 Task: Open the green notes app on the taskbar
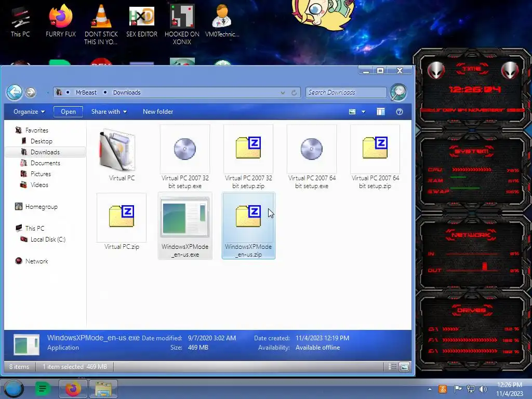(43, 389)
